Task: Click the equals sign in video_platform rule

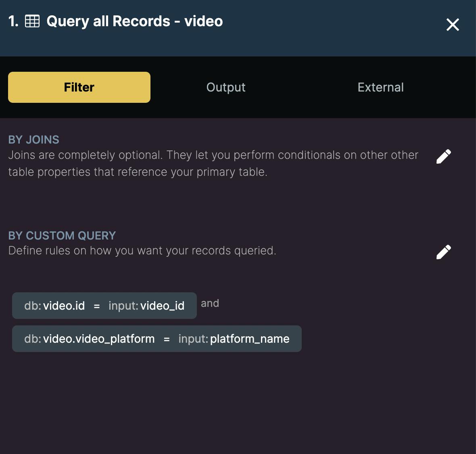Action: [167, 339]
